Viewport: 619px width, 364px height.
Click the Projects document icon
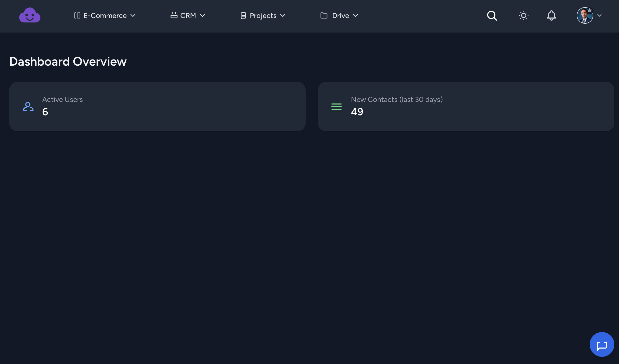click(x=243, y=16)
